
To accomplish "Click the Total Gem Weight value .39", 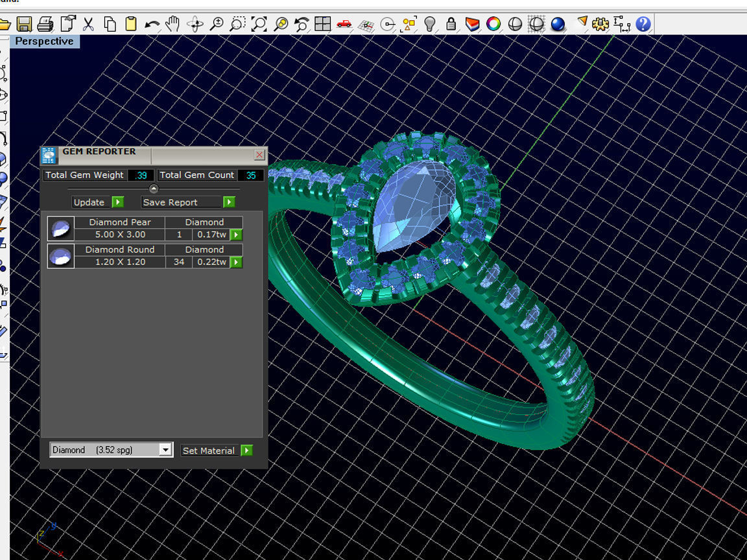I will [x=141, y=175].
